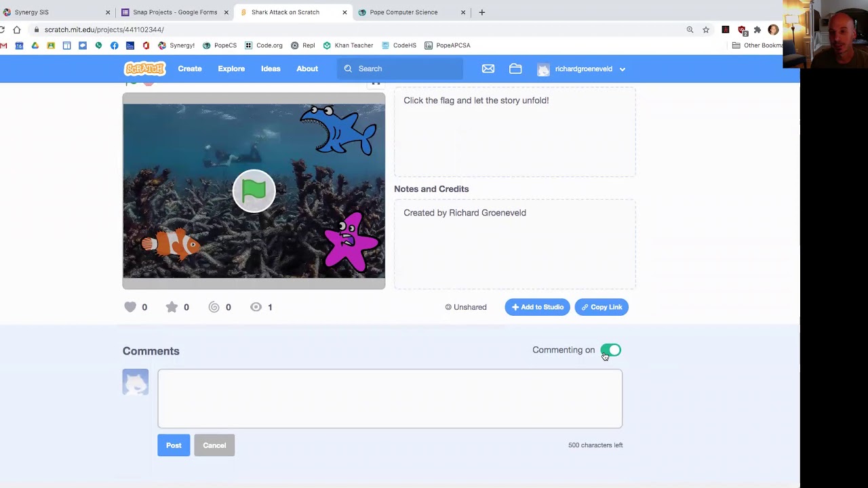Switch to the Synergy SIS tab
This screenshot has height=488, width=868.
(57, 12)
